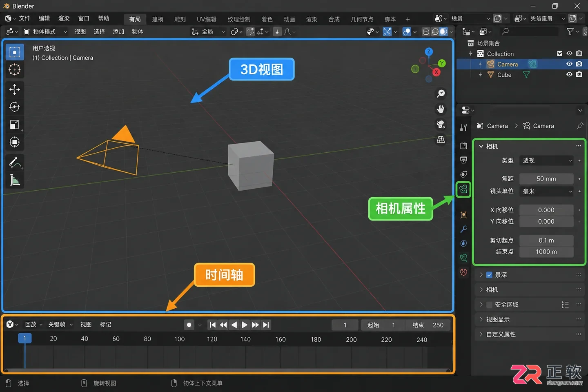The width and height of the screenshot is (588, 392).
Task: Click the 标记 menu in timeline
Action: tap(105, 324)
